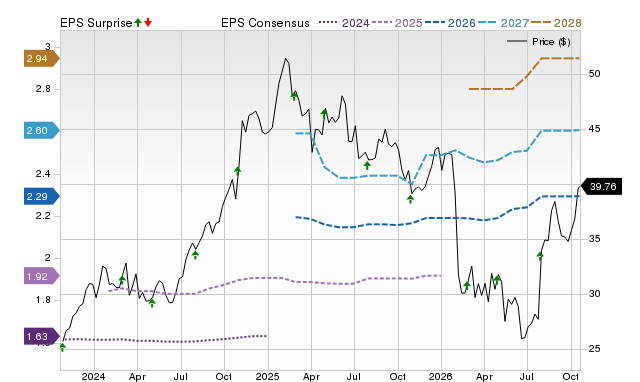Select the brown 2.94 value tag

[x=41, y=58]
